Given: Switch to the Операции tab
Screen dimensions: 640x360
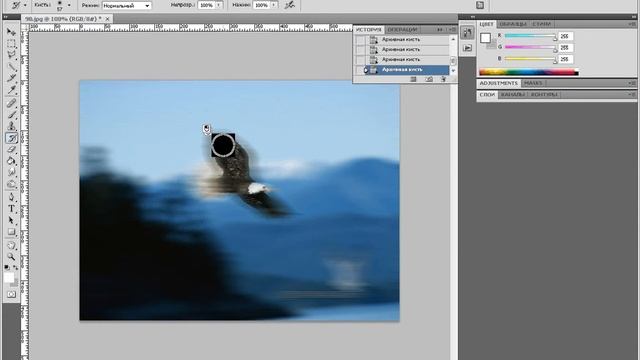Looking at the screenshot, I should point(402,29).
